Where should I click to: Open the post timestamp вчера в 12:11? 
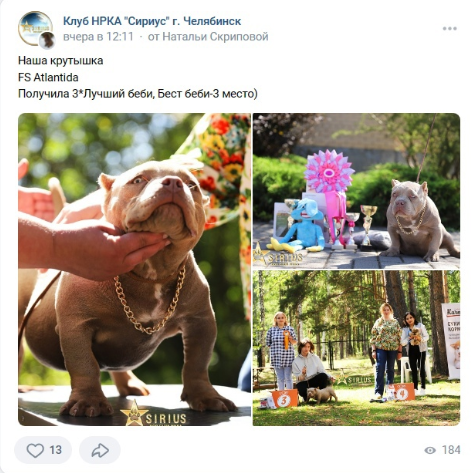click(98, 37)
